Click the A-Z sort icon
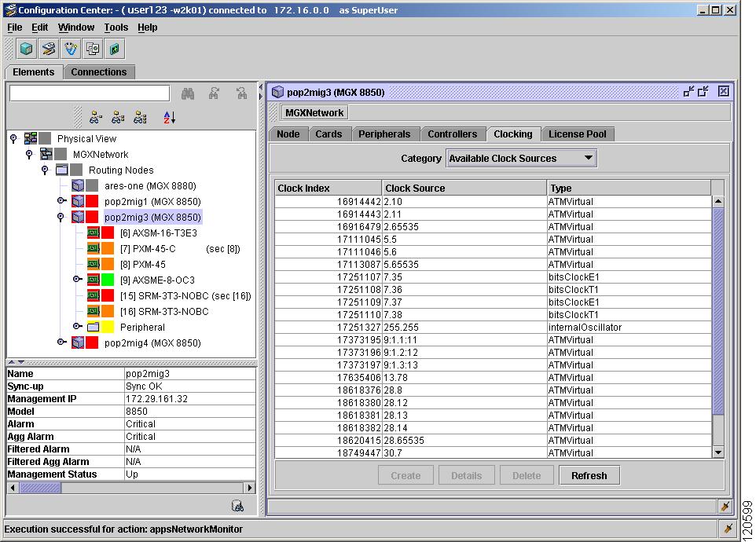Viewport: 756px width, 542px height. pyautogui.click(x=169, y=117)
